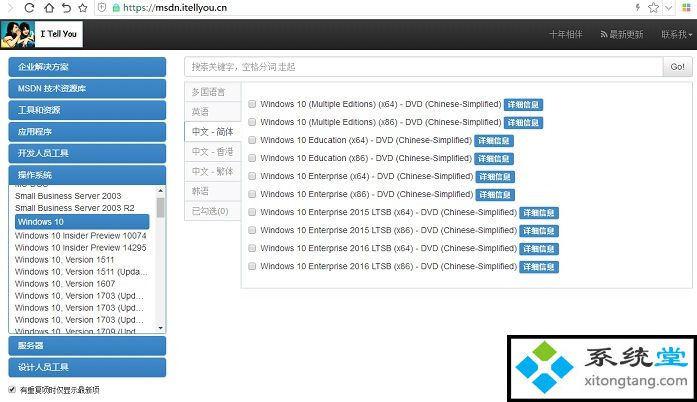
Task: Check Enterprise 2015 LTSB x64 checkbox
Action: [x=252, y=212]
